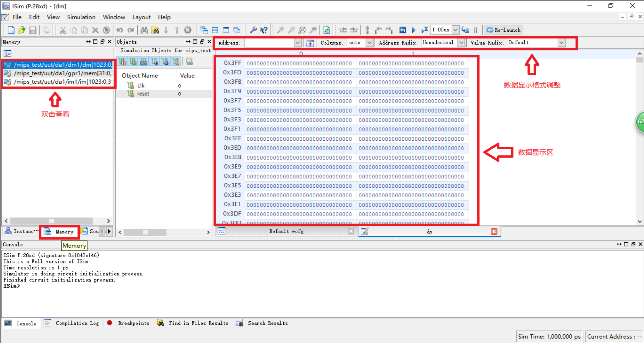Open the Address Radix dropdown
644x343 pixels.
click(461, 43)
